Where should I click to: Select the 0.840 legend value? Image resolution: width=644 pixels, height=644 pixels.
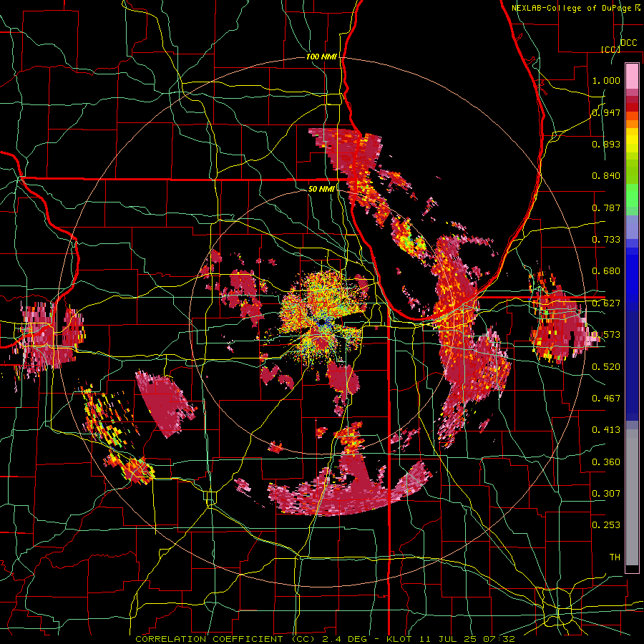606,176
